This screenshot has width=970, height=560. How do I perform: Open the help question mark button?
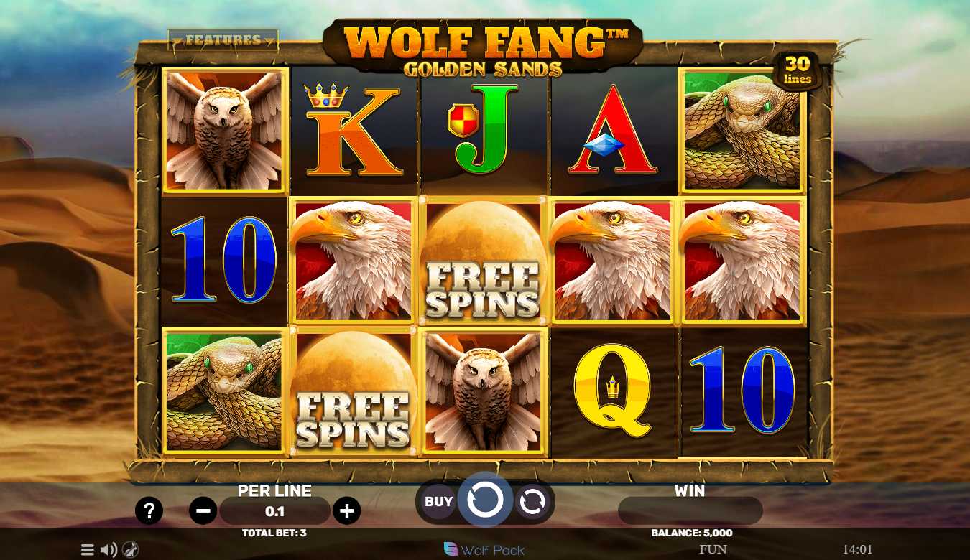tap(149, 511)
